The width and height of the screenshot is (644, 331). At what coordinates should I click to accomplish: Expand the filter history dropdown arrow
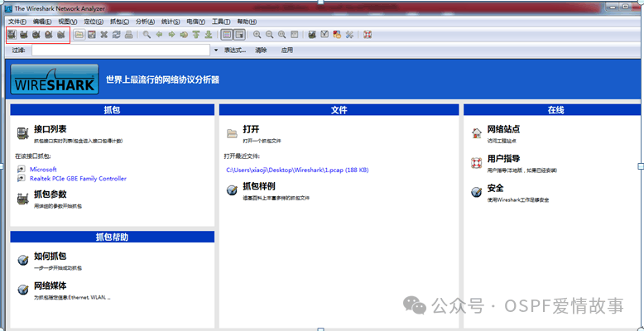[216, 50]
